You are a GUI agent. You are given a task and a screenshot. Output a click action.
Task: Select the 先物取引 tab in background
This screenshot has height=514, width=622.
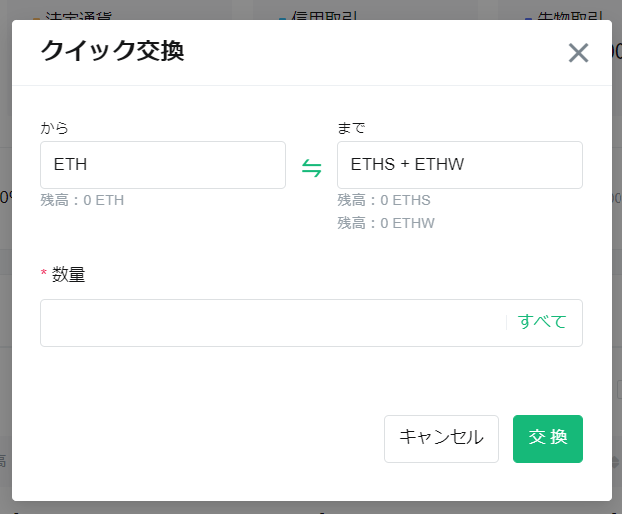569,15
